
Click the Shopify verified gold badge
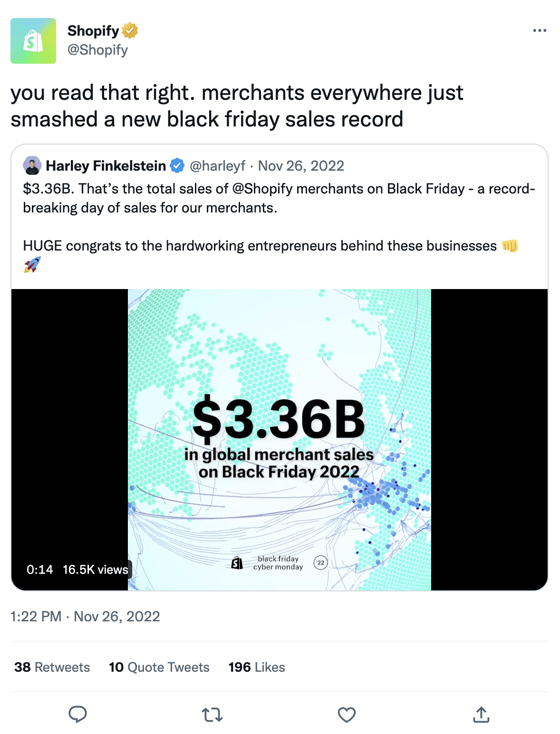(129, 30)
